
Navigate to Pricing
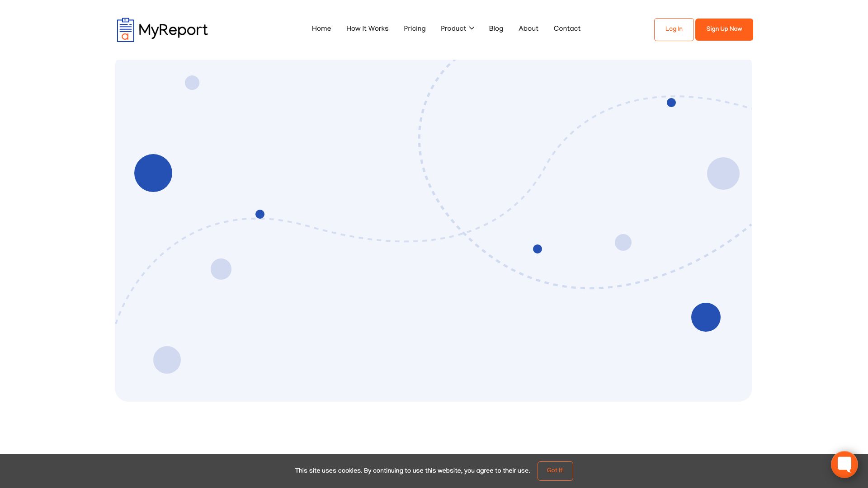(415, 29)
